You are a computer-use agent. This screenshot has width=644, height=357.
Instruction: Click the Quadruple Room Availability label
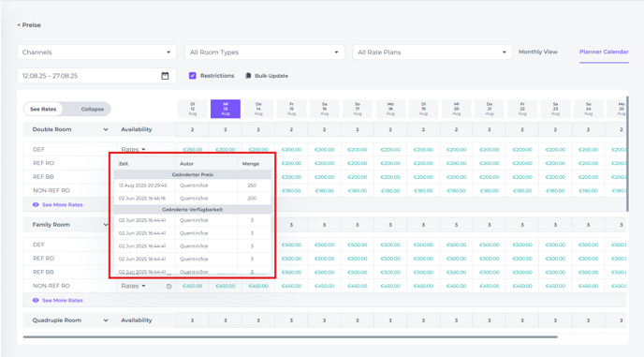tap(137, 320)
